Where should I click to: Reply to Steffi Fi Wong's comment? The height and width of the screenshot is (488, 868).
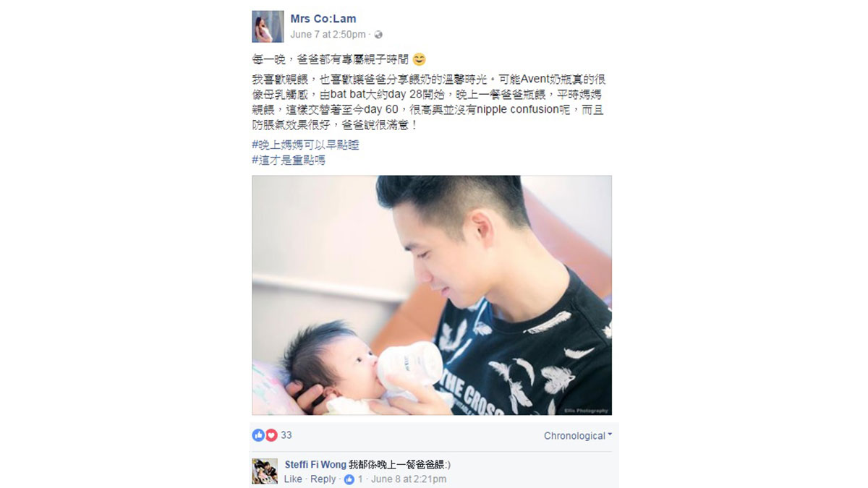pyautogui.click(x=323, y=479)
